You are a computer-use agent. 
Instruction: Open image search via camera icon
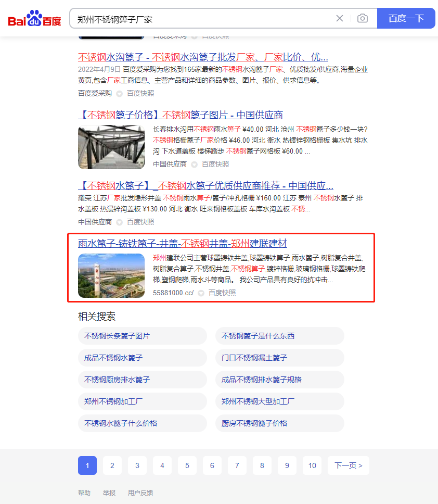click(x=363, y=18)
